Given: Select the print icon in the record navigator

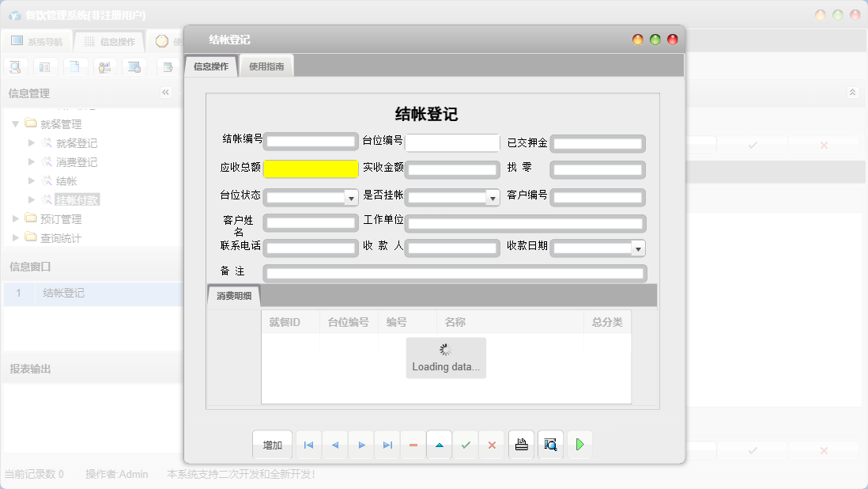Looking at the screenshot, I should pos(521,445).
